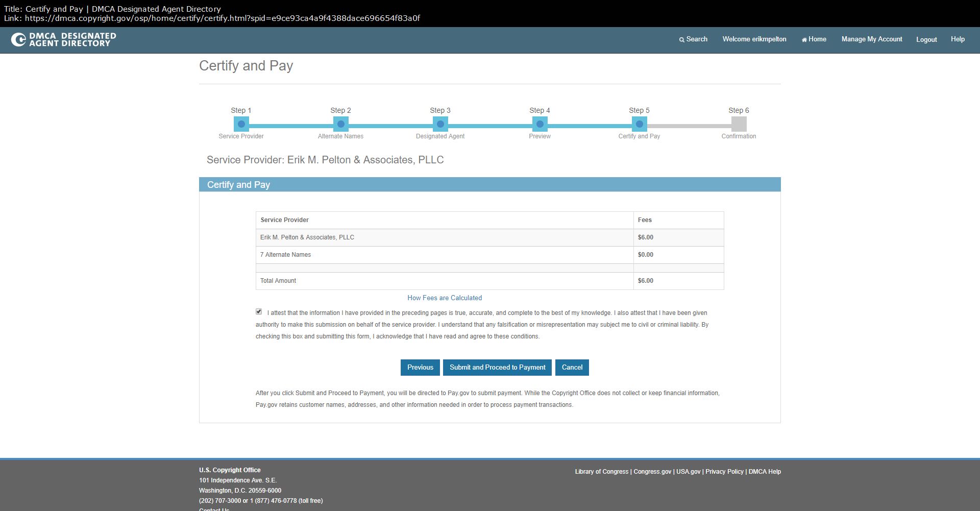The image size is (980, 511).
Task: Click the Total Amount label
Action: pyautogui.click(x=278, y=281)
